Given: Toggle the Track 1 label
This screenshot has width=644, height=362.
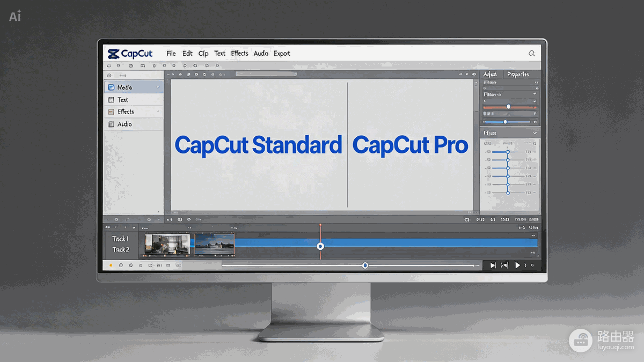Looking at the screenshot, I should pos(120,239).
